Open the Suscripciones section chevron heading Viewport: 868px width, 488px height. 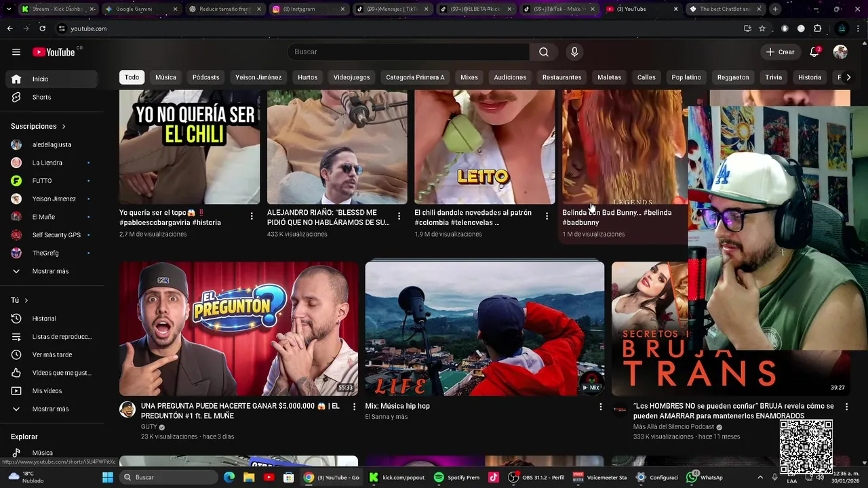[x=39, y=127]
